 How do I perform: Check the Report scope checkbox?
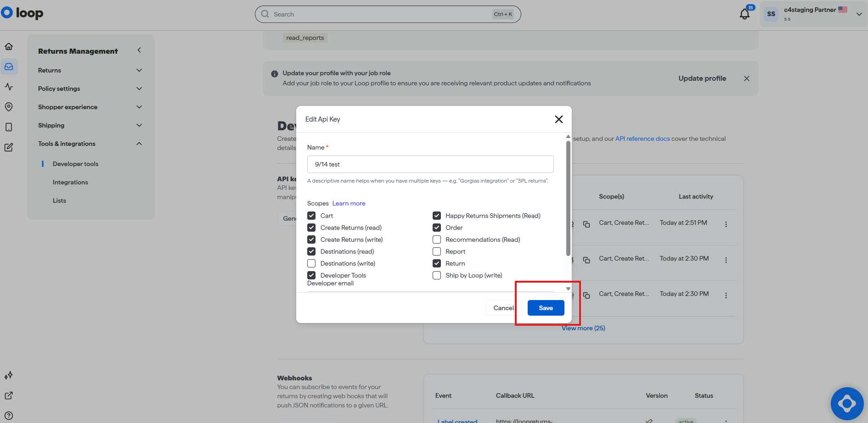(x=437, y=251)
